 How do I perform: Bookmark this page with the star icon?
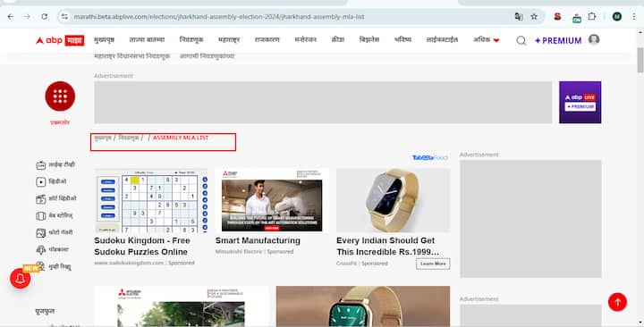534,17
